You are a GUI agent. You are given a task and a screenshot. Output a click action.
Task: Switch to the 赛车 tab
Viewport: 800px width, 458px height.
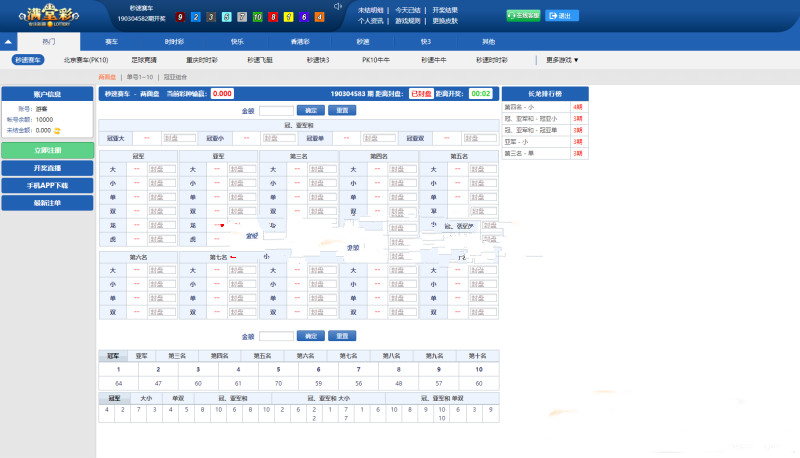(111, 42)
